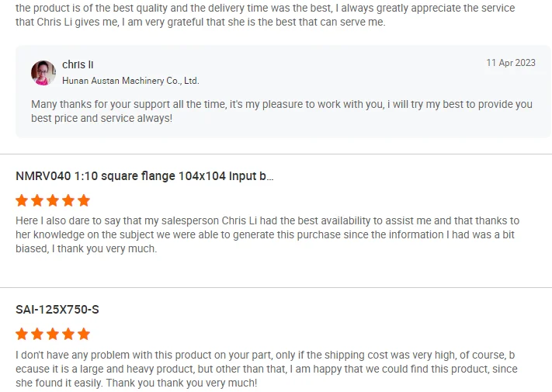The image size is (552, 392).
Task: Click fourth star of the SAI-125X750-S review rating
Action: [68, 335]
